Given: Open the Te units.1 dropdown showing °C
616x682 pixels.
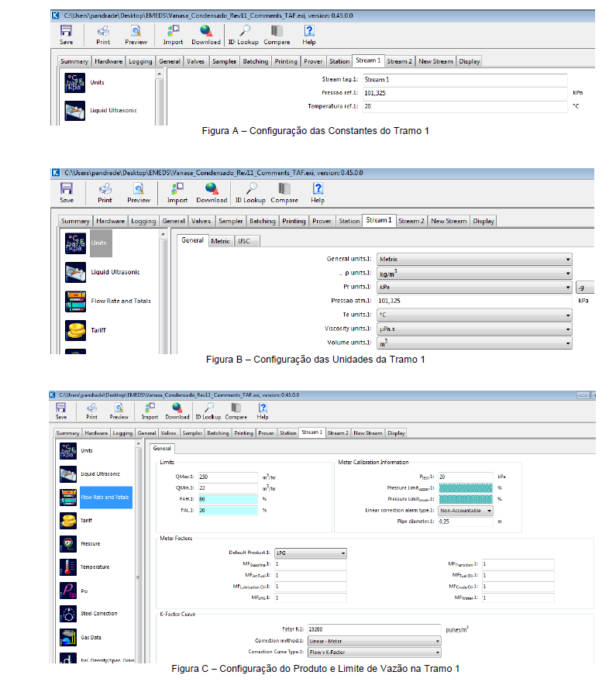Looking at the screenshot, I should click(474, 315).
